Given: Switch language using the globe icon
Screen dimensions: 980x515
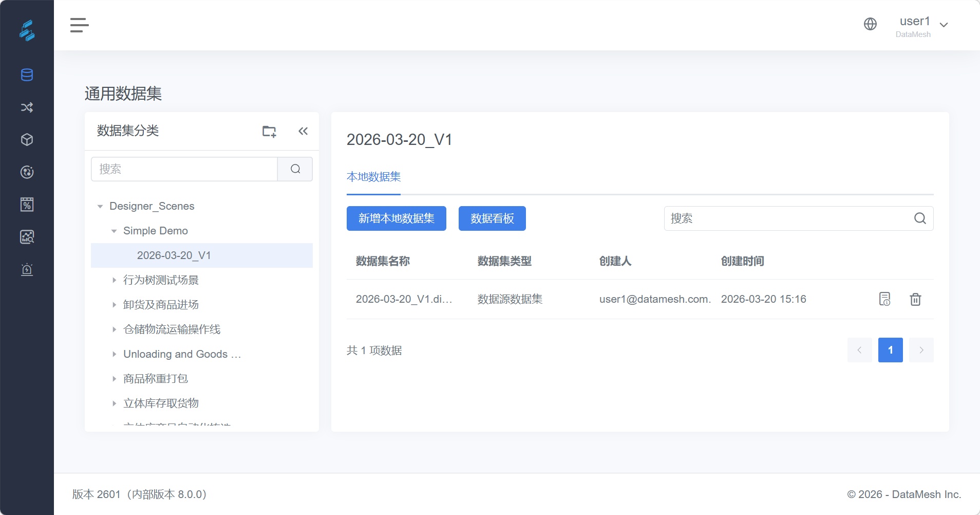Looking at the screenshot, I should [870, 24].
